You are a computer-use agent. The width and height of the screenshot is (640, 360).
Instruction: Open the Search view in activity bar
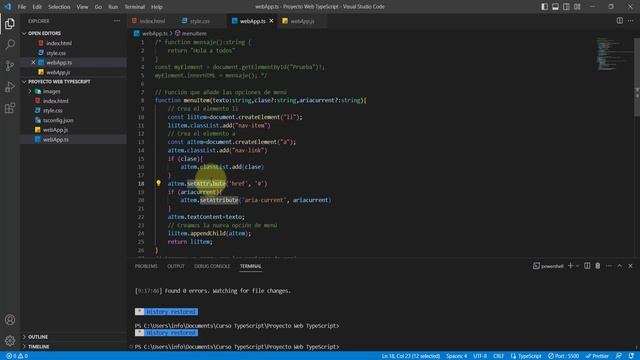click(10, 44)
